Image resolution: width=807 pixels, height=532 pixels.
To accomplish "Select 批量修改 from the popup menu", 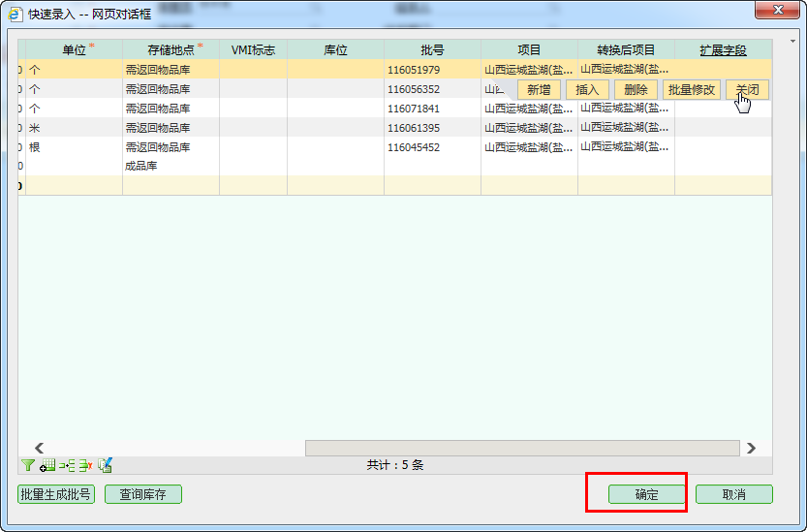I will pos(692,89).
